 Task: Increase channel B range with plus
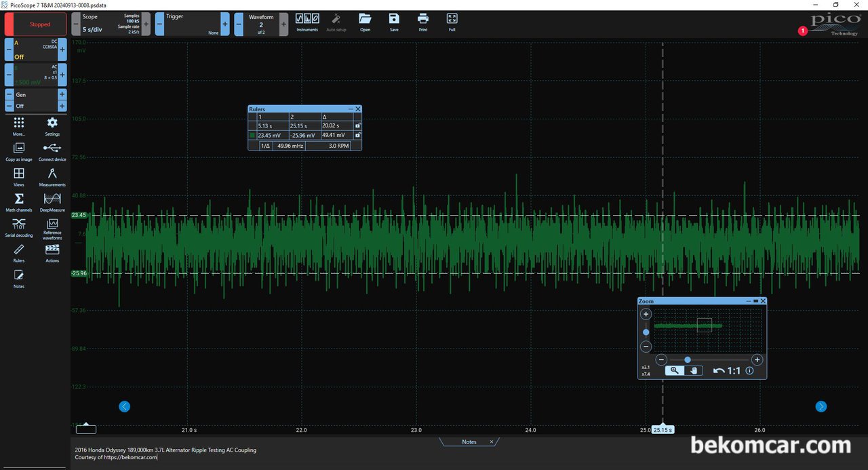(x=62, y=75)
